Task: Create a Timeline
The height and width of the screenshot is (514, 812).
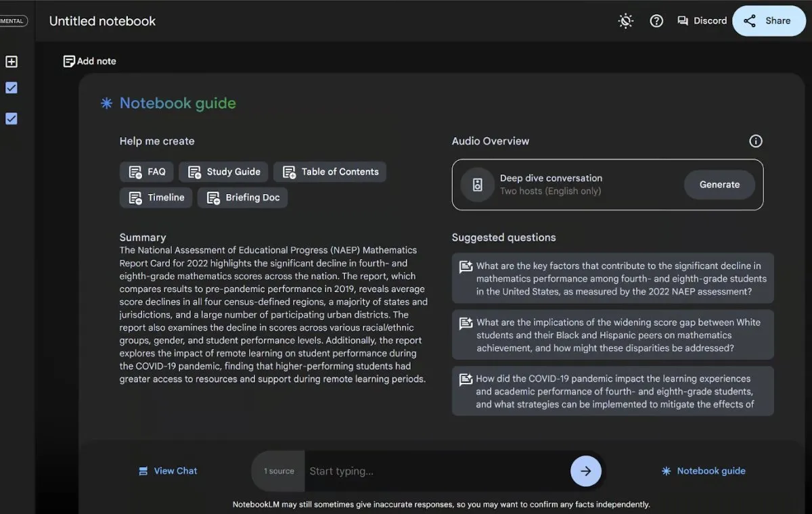Action: 156,197
